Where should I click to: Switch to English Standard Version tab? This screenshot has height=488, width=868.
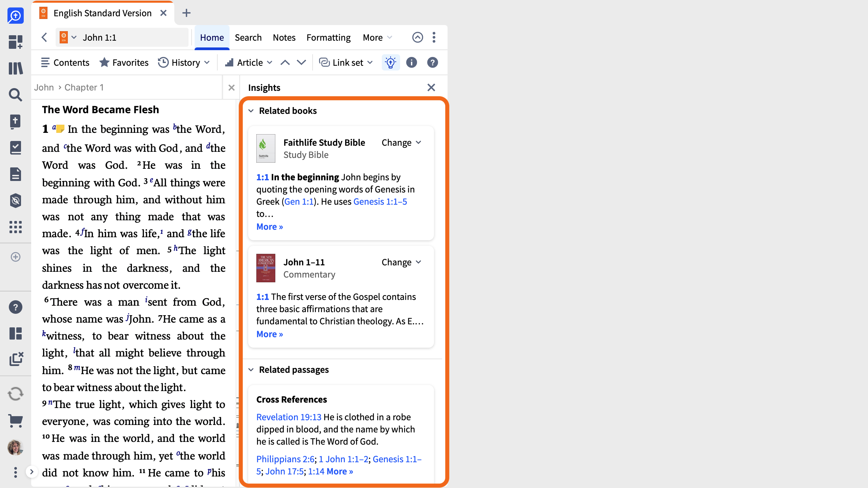point(102,13)
